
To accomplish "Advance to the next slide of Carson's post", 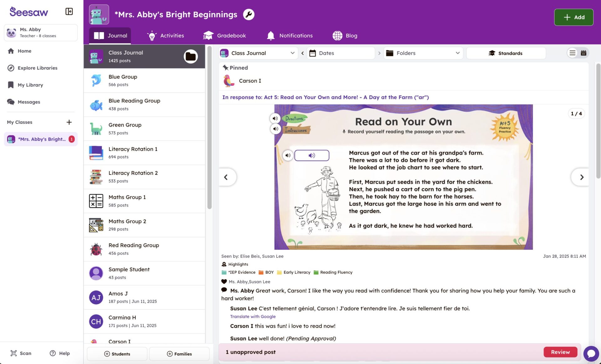I will click(x=581, y=177).
